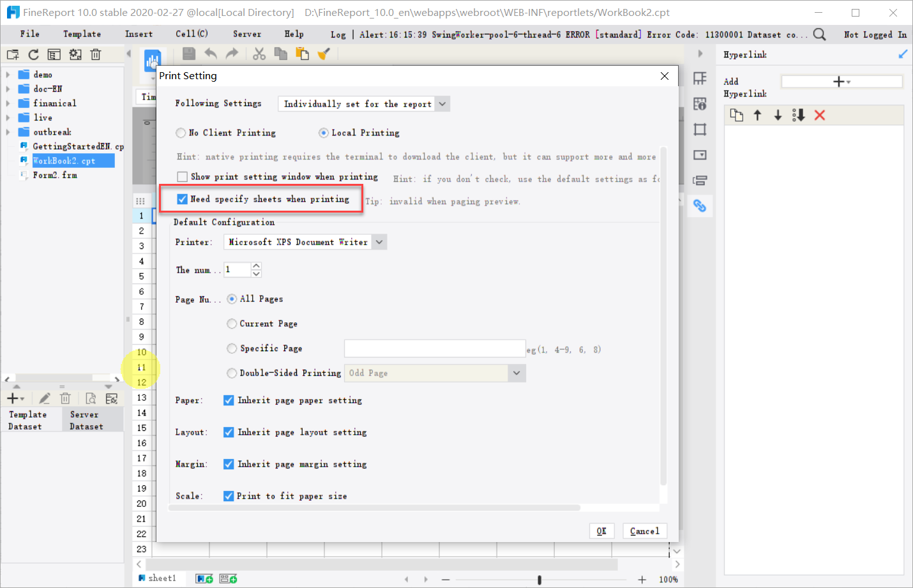Enable Show print setting window when printing
This screenshot has width=913, height=588.
click(183, 177)
